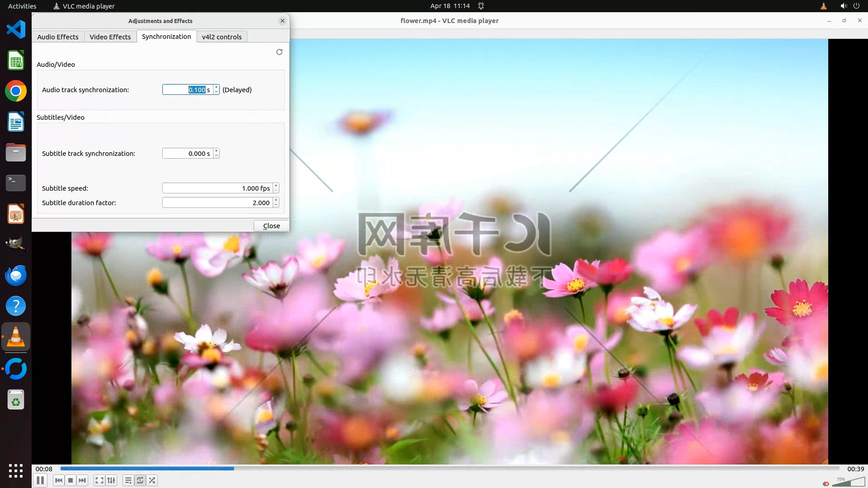Screen dimensions: 868x488
Task: Select the v4l2 controls tab
Action: (222, 37)
